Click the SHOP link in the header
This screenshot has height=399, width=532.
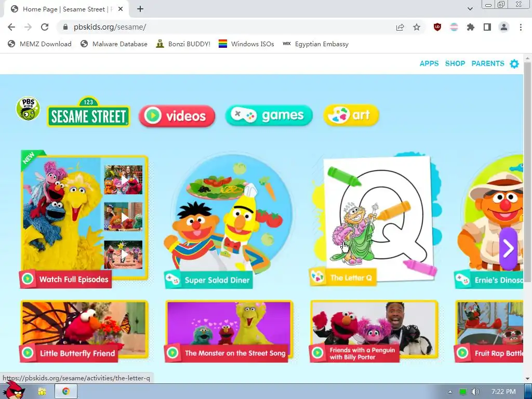coord(455,63)
